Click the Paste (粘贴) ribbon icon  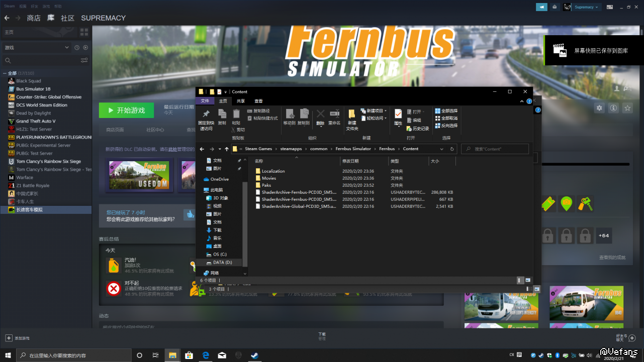(x=236, y=117)
